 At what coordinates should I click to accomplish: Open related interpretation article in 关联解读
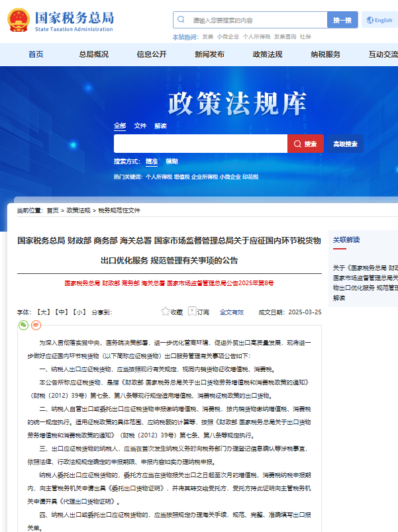[366, 283]
